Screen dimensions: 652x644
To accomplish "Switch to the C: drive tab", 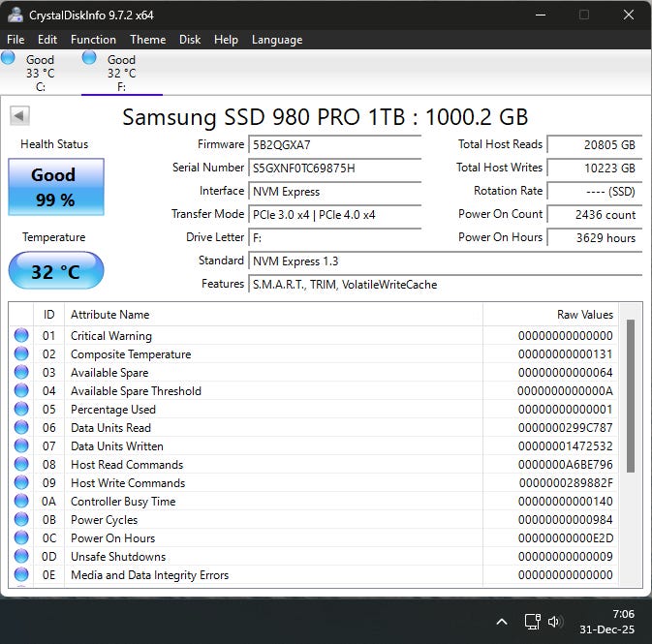I will (x=39, y=73).
